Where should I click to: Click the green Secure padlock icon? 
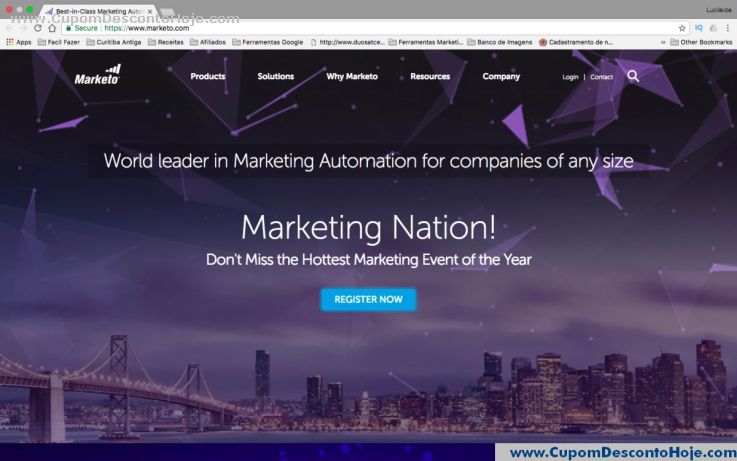[x=69, y=28]
